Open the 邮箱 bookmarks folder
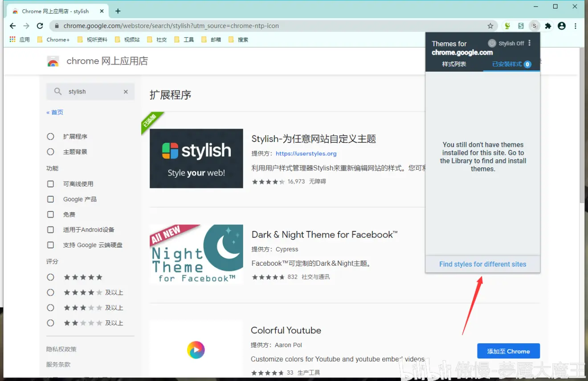This screenshot has width=588, height=381. tap(211, 40)
